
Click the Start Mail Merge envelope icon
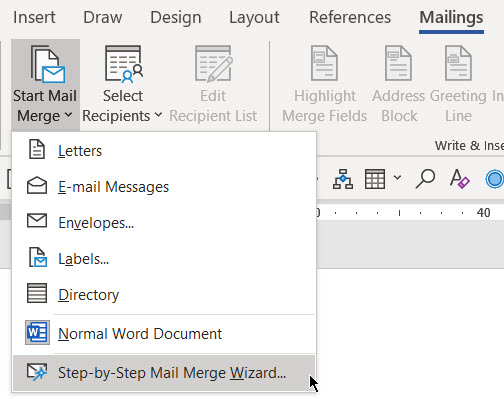[x=48, y=64]
